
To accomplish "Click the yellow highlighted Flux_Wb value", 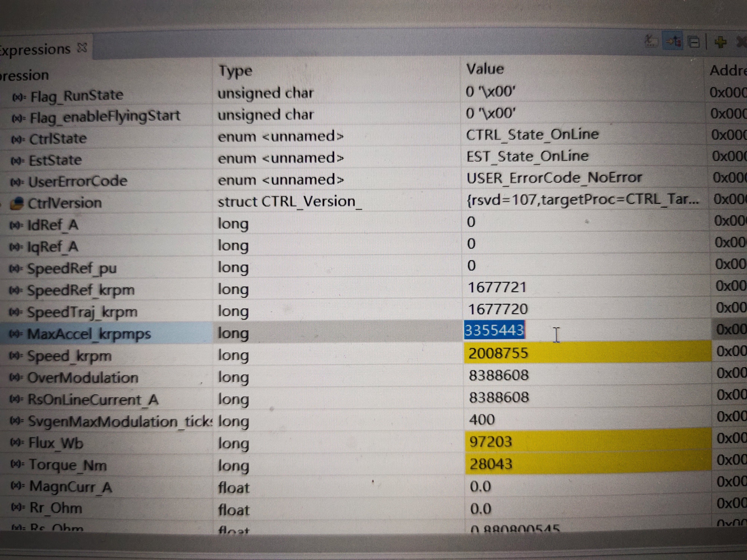I will (490, 442).
